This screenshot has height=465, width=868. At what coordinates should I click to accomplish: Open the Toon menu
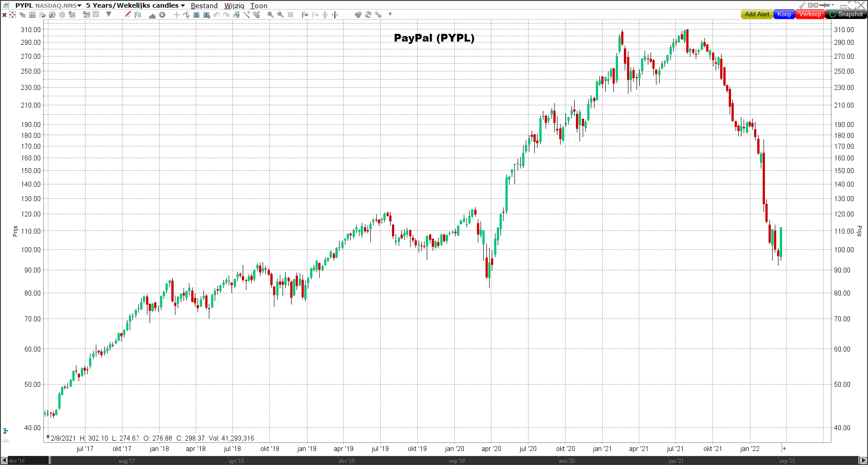[259, 5]
